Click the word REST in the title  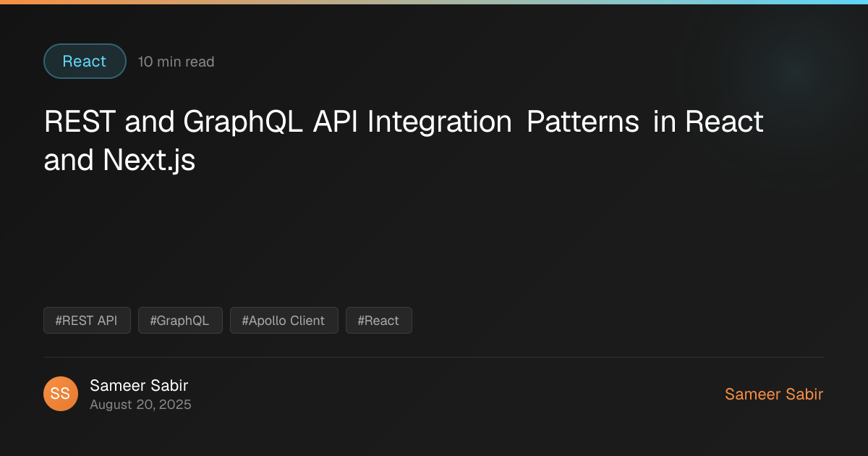click(80, 122)
